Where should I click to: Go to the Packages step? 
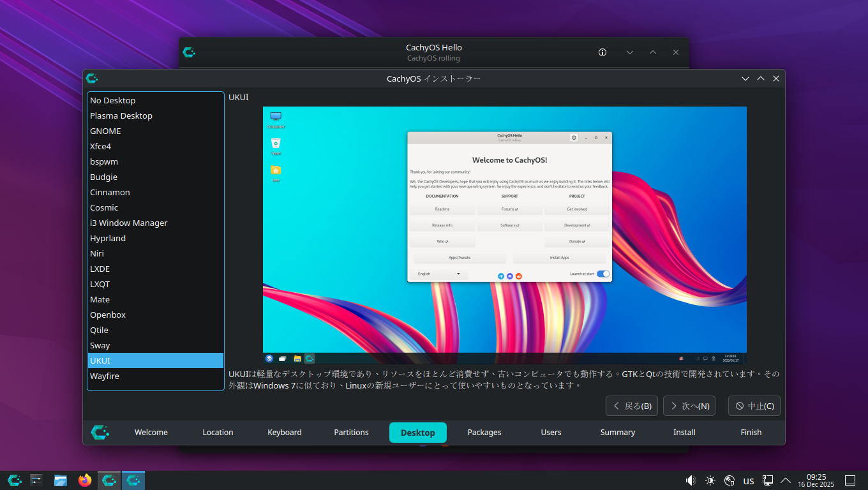[484, 432]
